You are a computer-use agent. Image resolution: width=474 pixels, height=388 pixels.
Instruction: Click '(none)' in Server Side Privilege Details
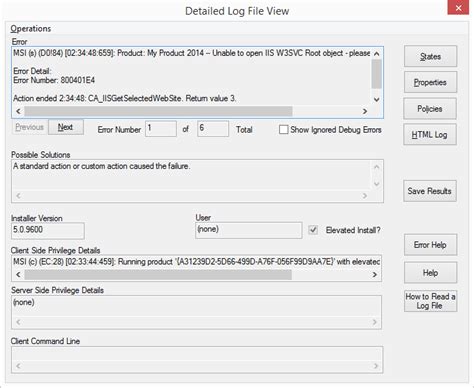pos(23,302)
